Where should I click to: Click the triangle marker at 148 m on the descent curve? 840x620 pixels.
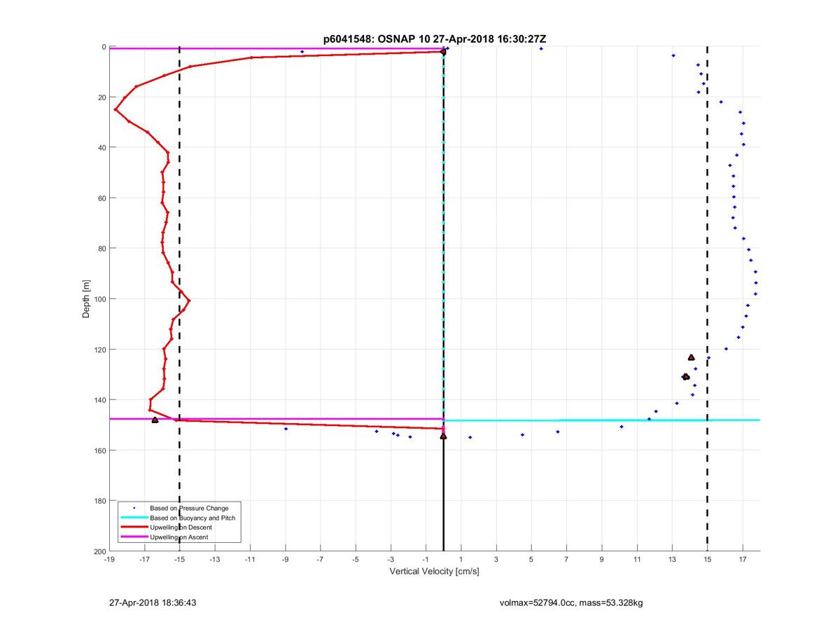(155, 420)
